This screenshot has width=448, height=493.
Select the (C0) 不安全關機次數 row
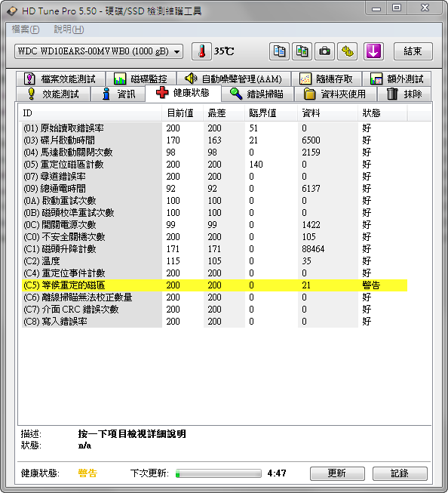pos(215,237)
